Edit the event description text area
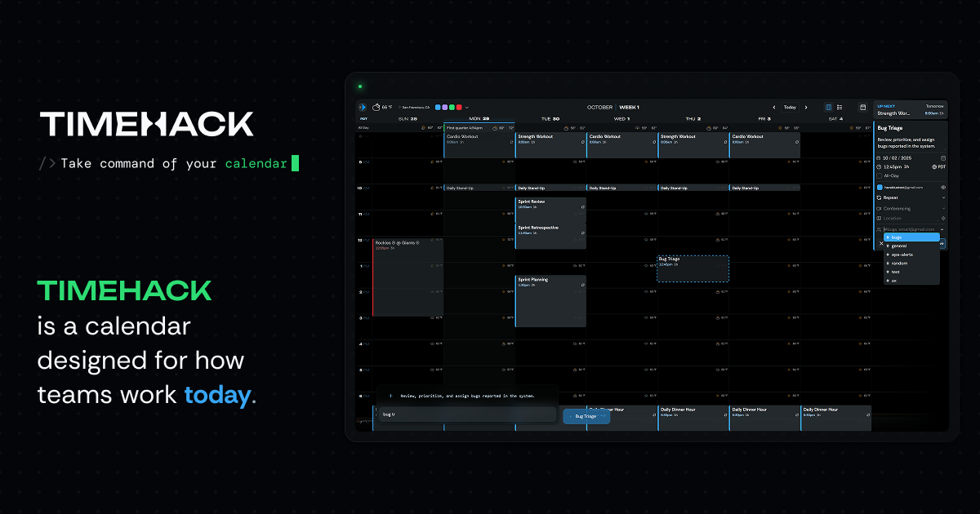 click(911, 142)
